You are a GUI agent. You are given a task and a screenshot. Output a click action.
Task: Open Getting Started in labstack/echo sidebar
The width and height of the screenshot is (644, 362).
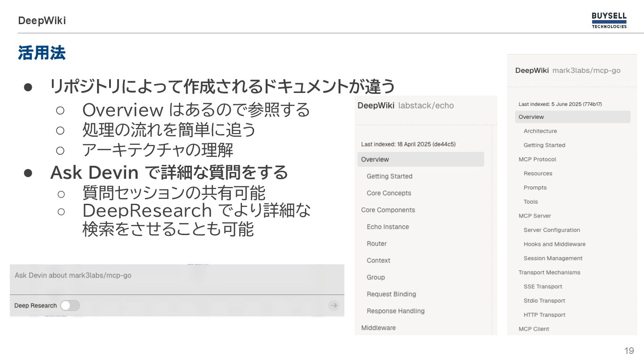point(390,176)
